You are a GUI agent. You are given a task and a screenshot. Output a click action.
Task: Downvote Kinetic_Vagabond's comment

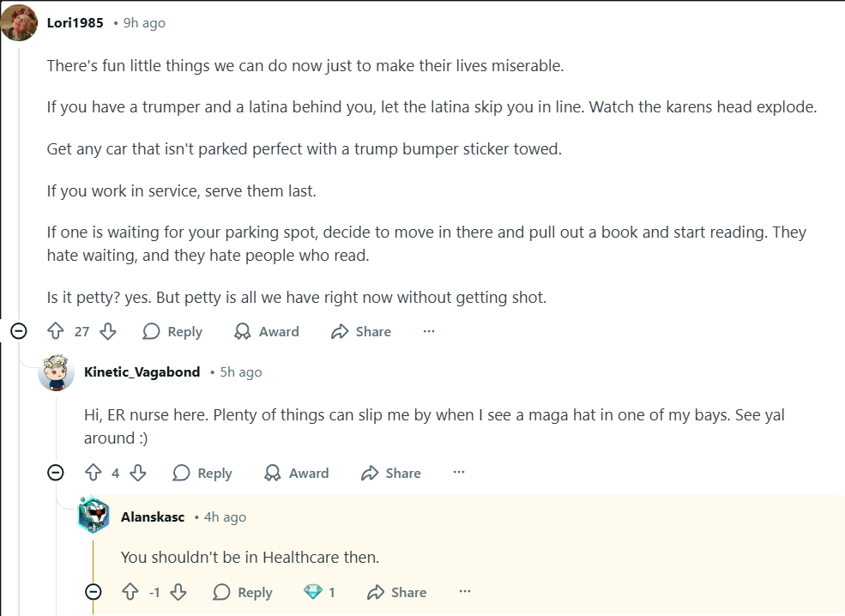(x=138, y=473)
